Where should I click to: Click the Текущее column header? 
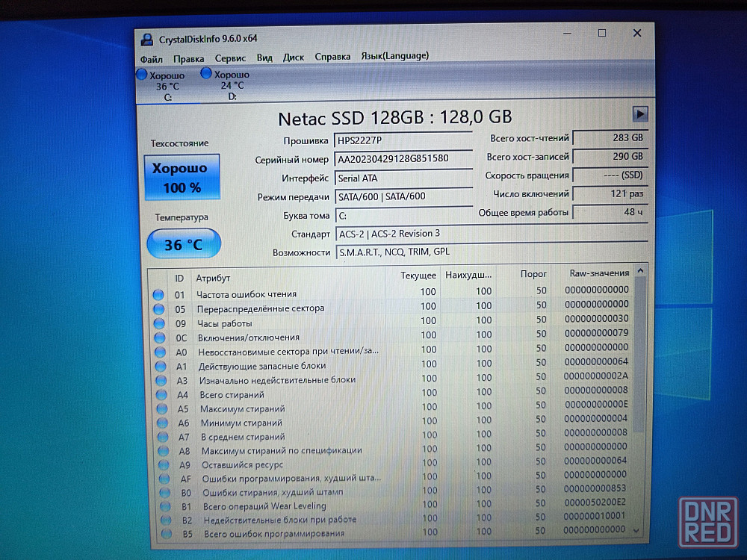point(412,276)
